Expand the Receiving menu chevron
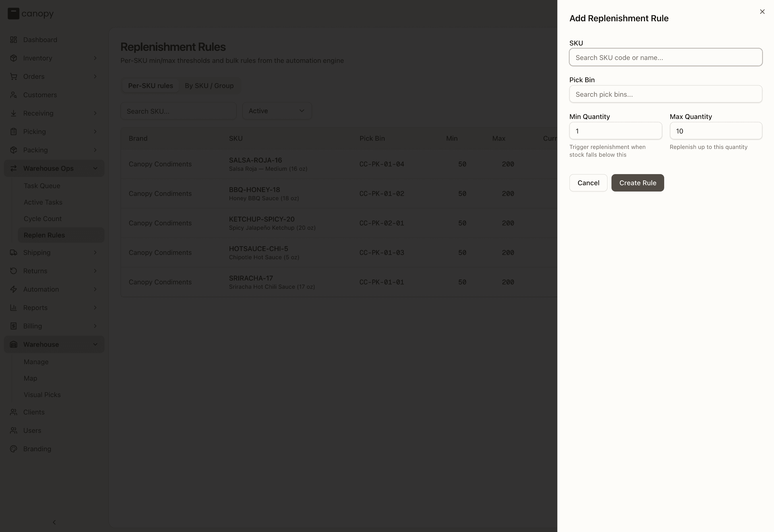 pos(95,113)
